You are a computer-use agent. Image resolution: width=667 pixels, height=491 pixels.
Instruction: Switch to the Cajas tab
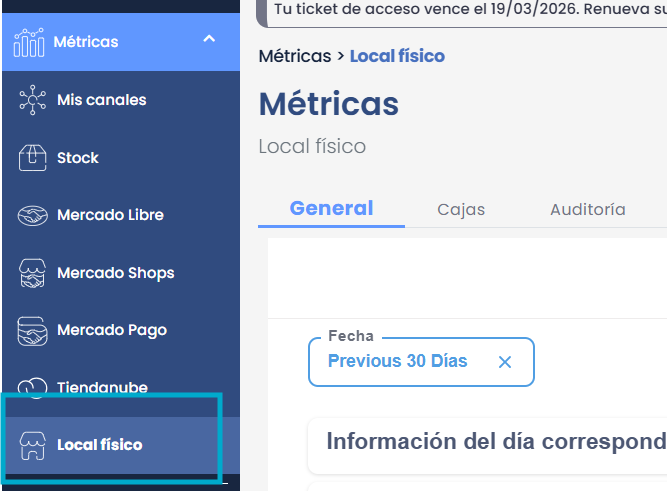pyautogui.click(x=461, y=209)
